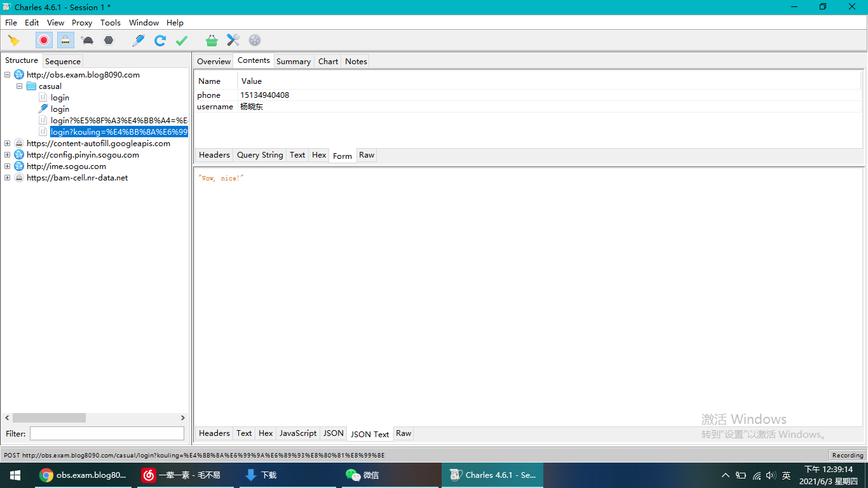The width and height of the screenshot is (868, 488).
Task: Click the green Validate checkmark icon
Action: (182, 41)
